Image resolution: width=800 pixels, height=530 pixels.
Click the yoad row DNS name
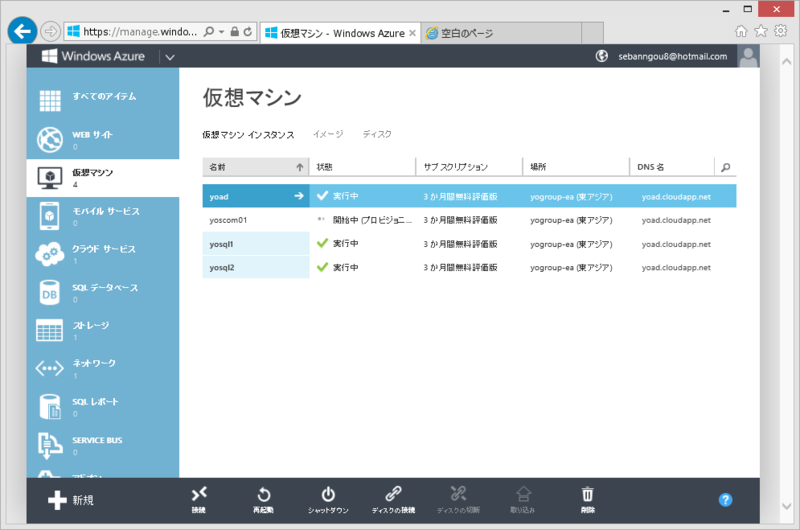point(676,197)
